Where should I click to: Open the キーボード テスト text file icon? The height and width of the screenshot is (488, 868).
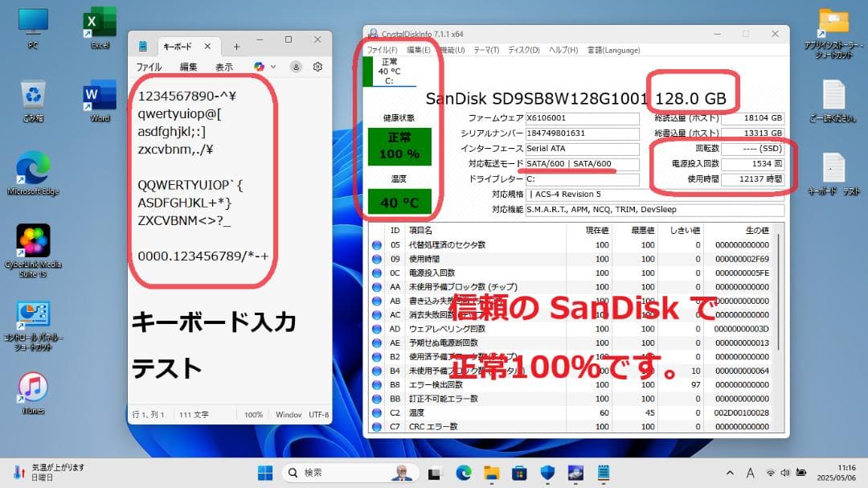(833, 174)
